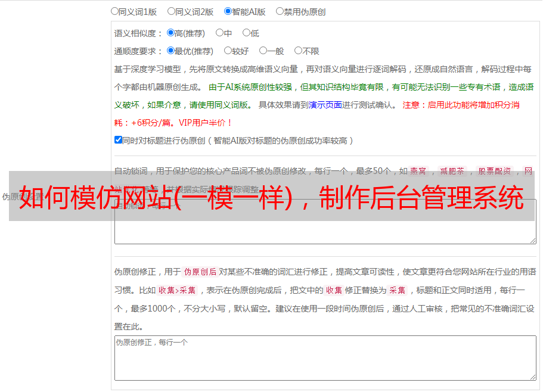Open the 演示页面 link

[x=325, y=105]
